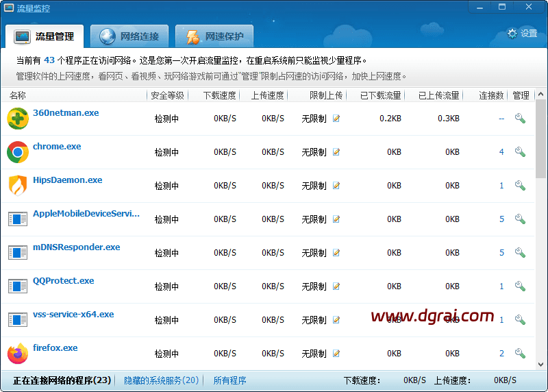Open manage wrench for HipsDaemon.exe
Screen dimensions: 548x392
coord(520,186)
